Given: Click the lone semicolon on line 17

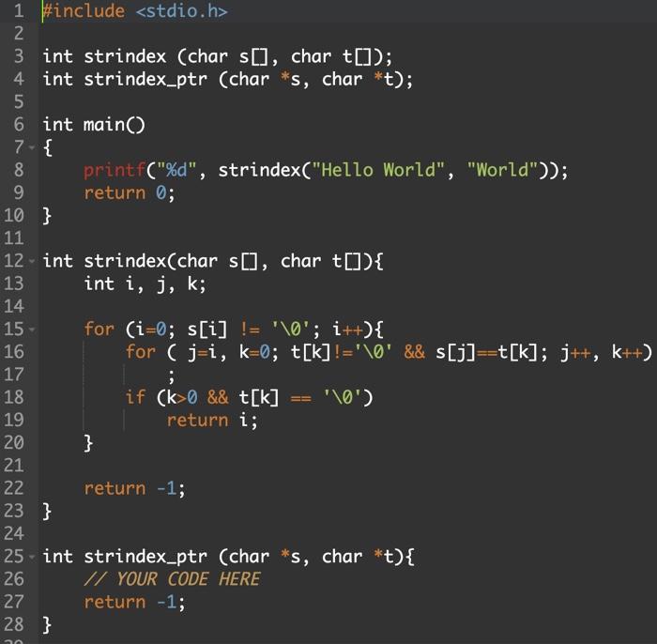Looking at the screenshot, I should point(171,376).
